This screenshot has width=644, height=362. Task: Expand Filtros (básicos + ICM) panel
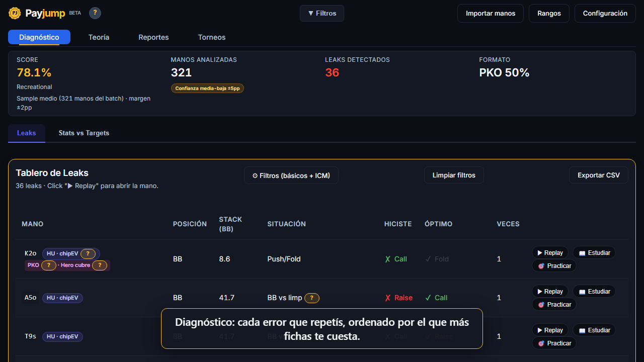[291, 175]
